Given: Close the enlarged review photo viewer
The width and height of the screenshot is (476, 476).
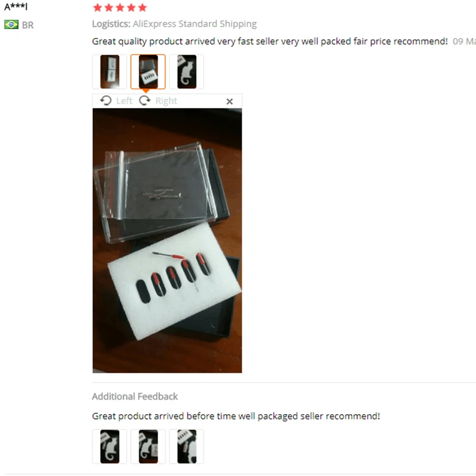Looking at the screenshot, I should tap(230, 101).
